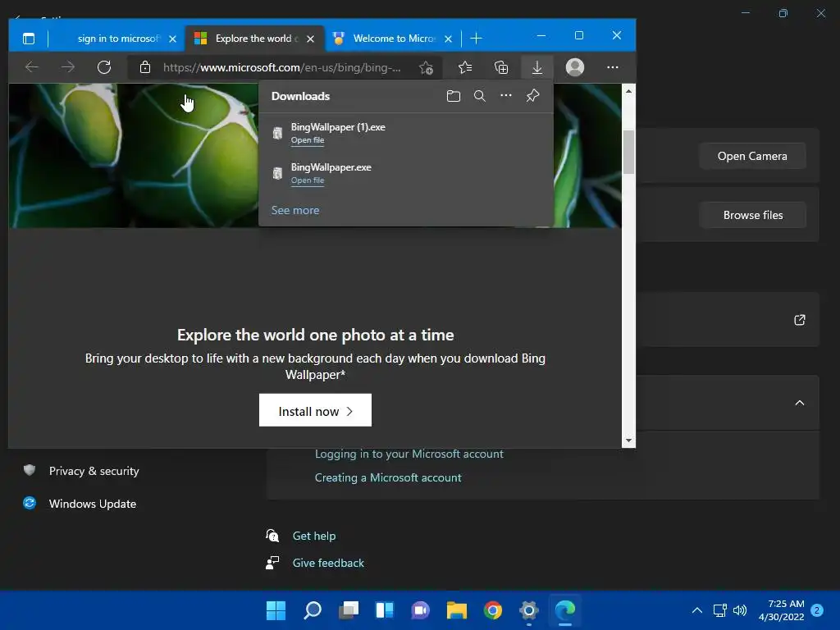Launch Google Chrome from taskbar
The width and height of the screenshot is (840, 630).
coord(493,610)
